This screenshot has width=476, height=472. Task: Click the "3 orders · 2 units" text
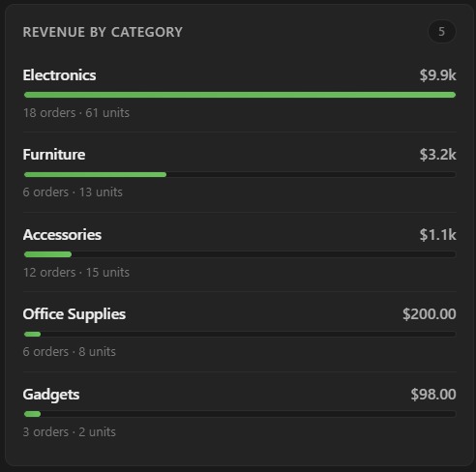tap(69, 432)
